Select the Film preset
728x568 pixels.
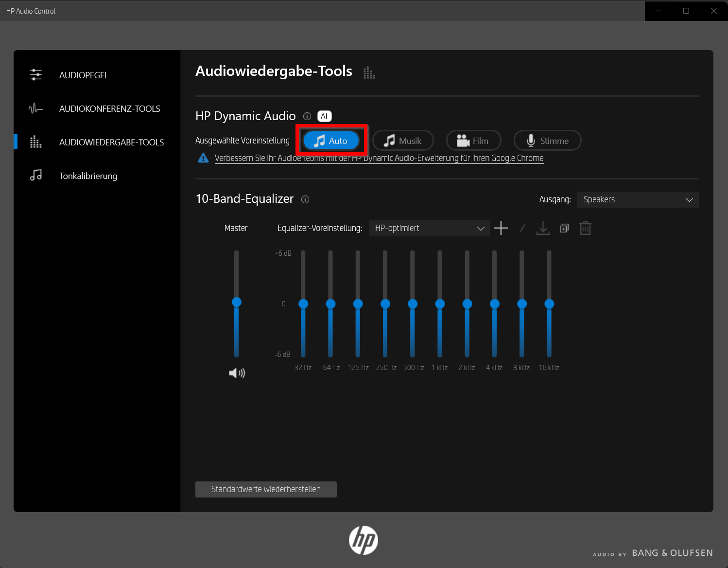click(473, 141)
